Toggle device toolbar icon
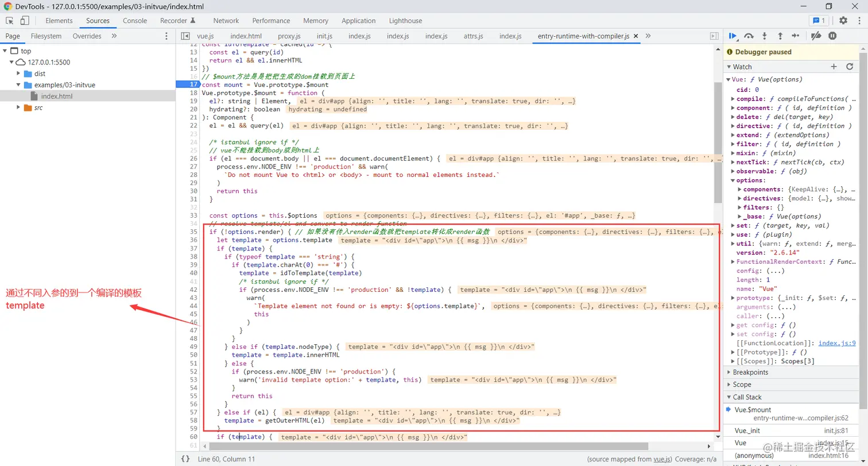Image resolution: width=868 pixels, height=466 pixels. click(25, 21)
